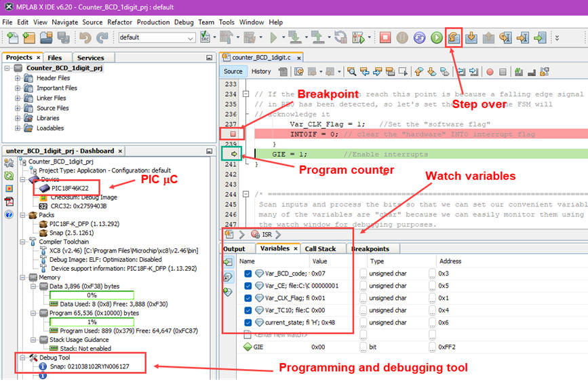This screenshot has height=382, width=588.
Task: Click the Pause debugger icon
Action: (x=402, y=37)
